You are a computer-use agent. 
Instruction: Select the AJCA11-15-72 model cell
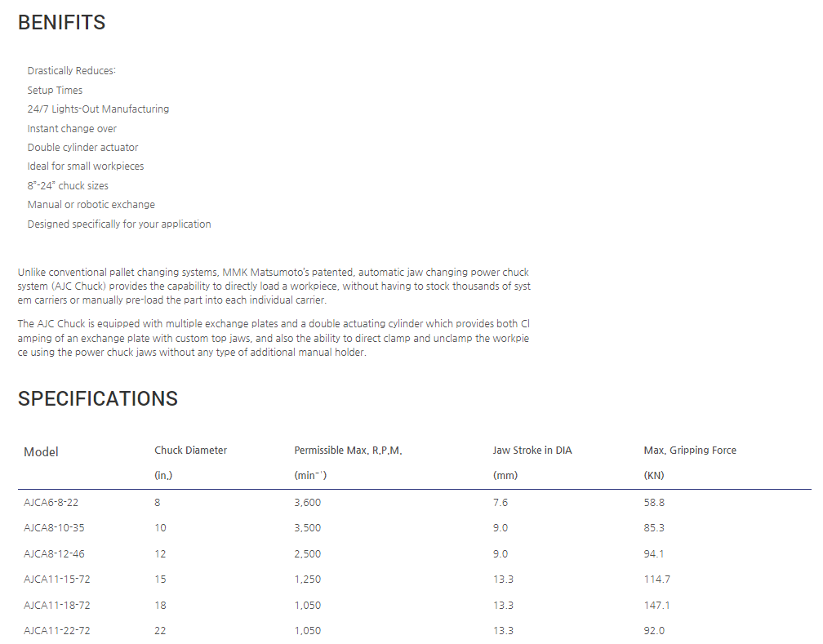pyautogui.click(x=56, y=580)
